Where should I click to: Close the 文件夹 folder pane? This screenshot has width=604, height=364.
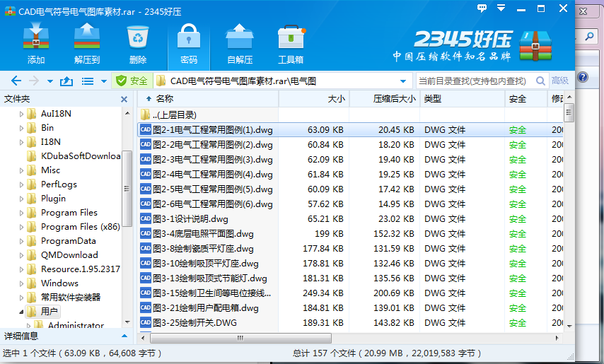tap(124, 99)
